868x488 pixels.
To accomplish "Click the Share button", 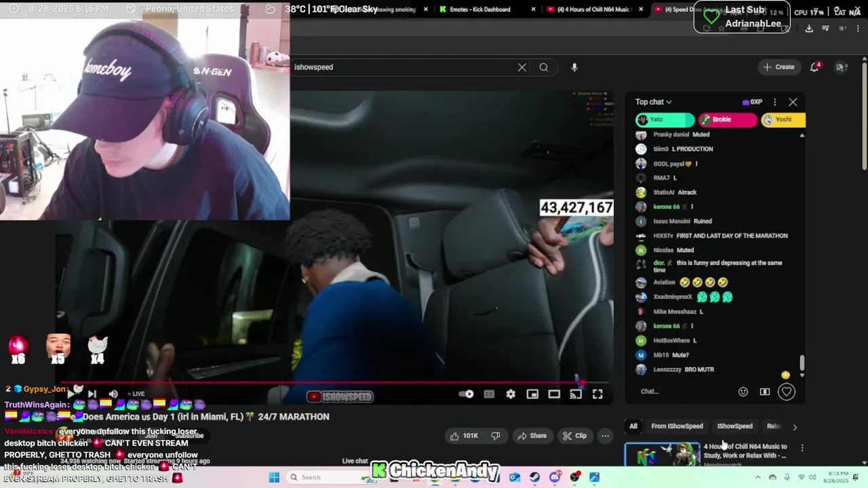I will tap(532, 436).
